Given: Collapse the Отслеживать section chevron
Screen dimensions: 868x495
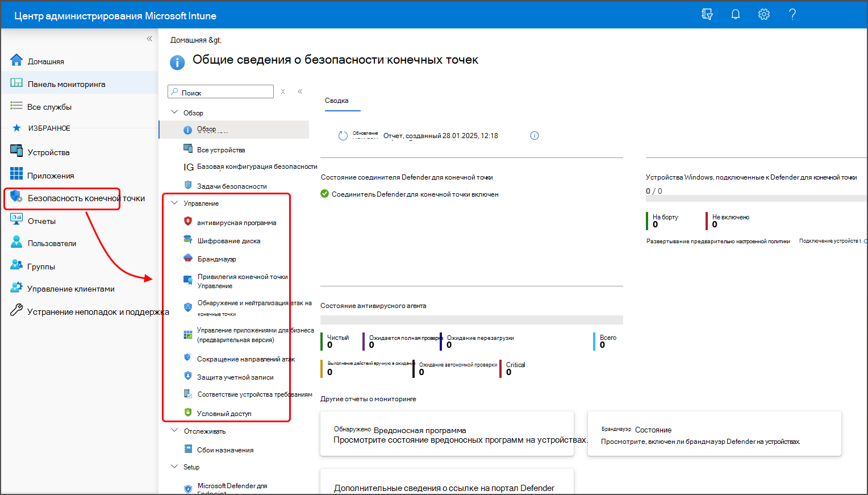Looking at the screenshot, I should tap(175, 430).
